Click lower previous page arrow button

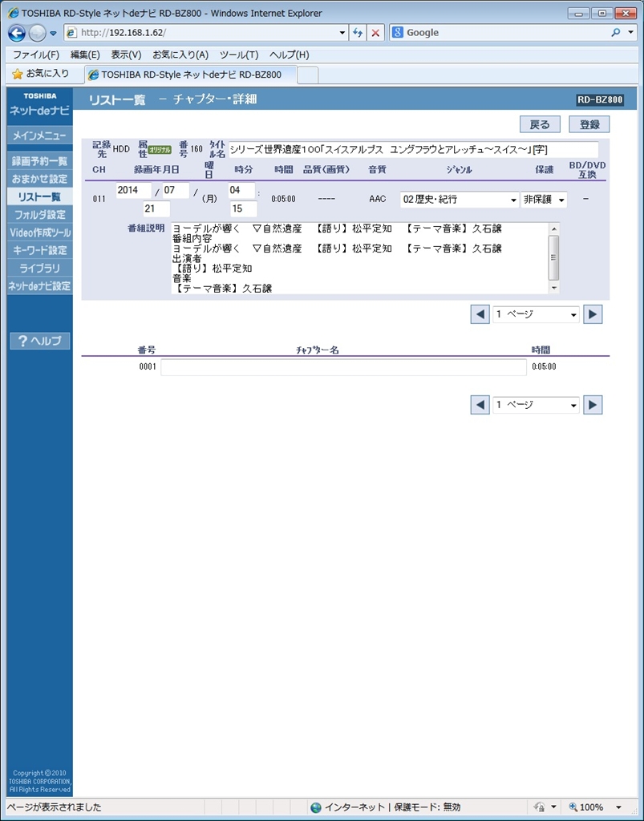click(480, 405)
